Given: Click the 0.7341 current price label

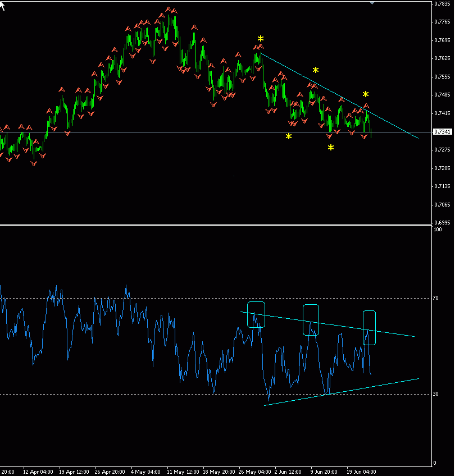Looking at the screenshot, I should 442,132.
